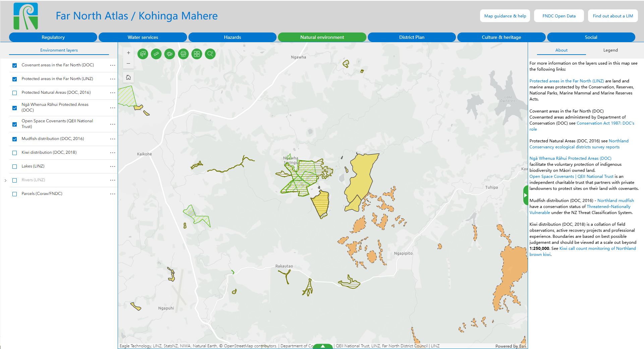The image size is (644, 349).
Task: Enable Kiwi distribution (DOC, 2018) layer
Action: click(14, 153)
